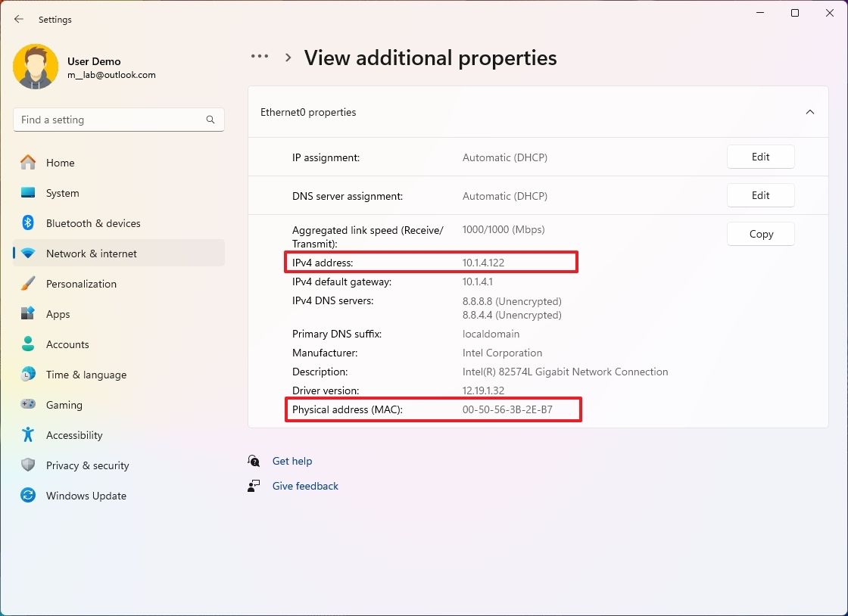Edit DNS server assignment

pyautogui.click(x=760, y=195)
